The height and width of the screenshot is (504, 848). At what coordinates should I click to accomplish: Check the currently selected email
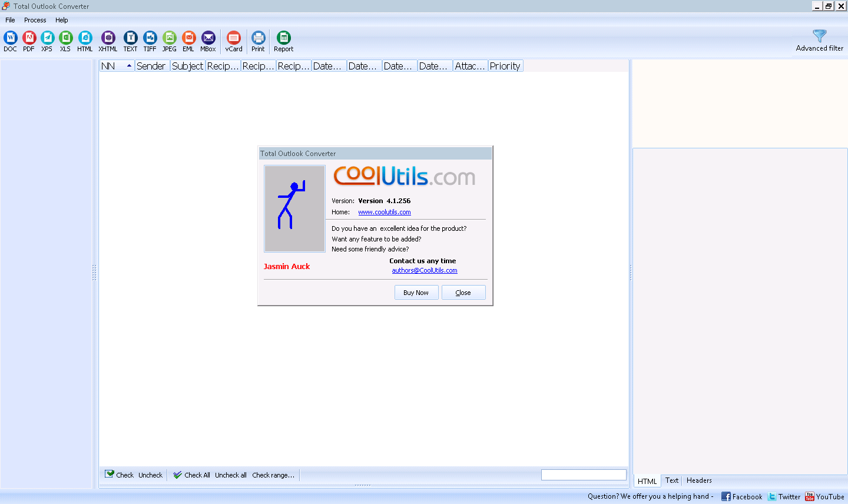click(120, 475)
